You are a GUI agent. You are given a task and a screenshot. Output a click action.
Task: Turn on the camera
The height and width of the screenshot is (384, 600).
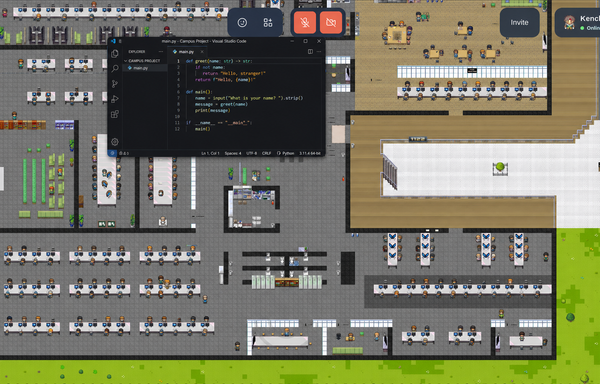click(x=331, y=23)
